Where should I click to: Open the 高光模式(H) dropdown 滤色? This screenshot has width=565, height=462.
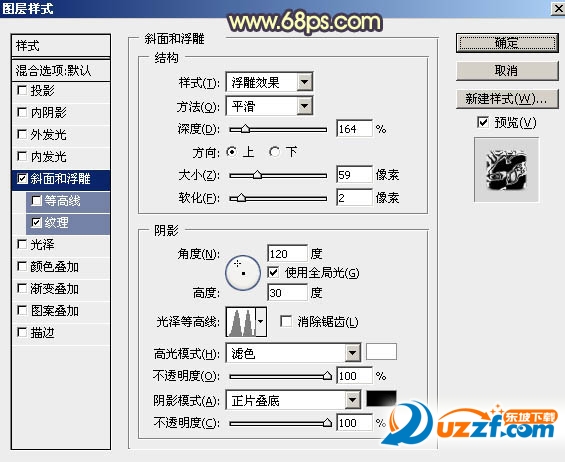293,353
